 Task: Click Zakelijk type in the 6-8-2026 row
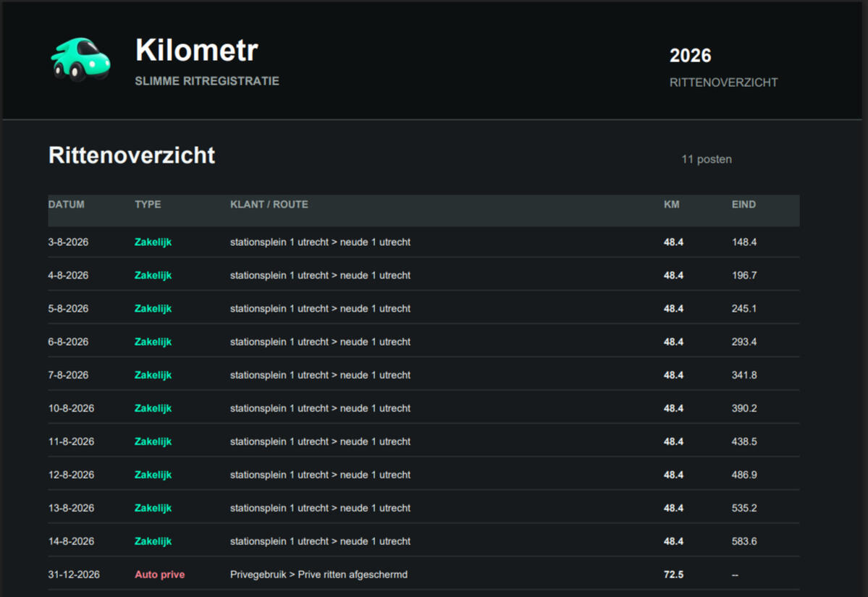tap(153, 342)
